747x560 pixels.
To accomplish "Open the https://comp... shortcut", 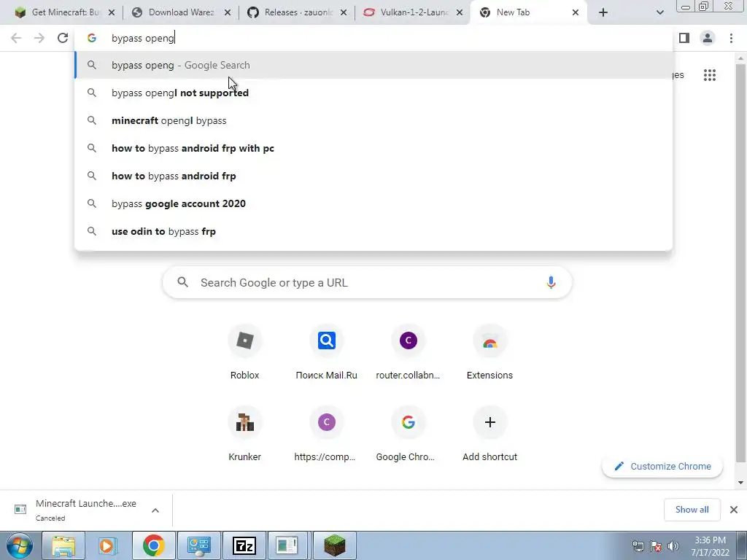I will point(326,435).
